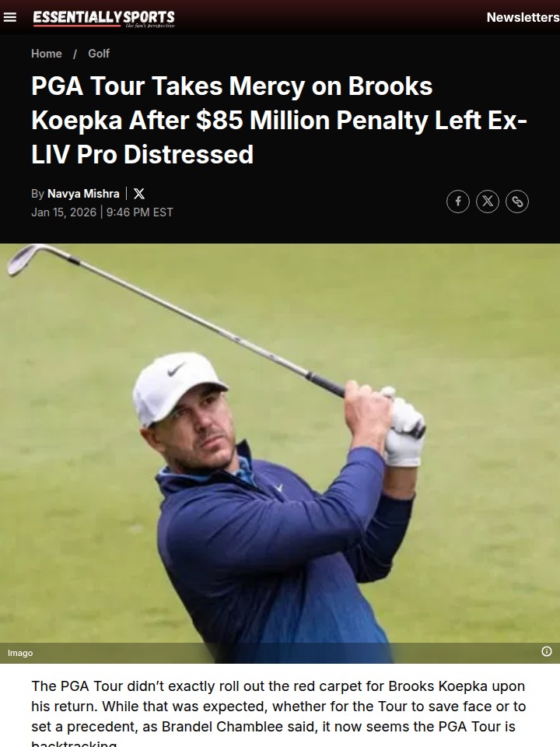Open the Newsletters page
This screenshot has height=747, width=560.
pyautogui.click(x=523, y=17)
